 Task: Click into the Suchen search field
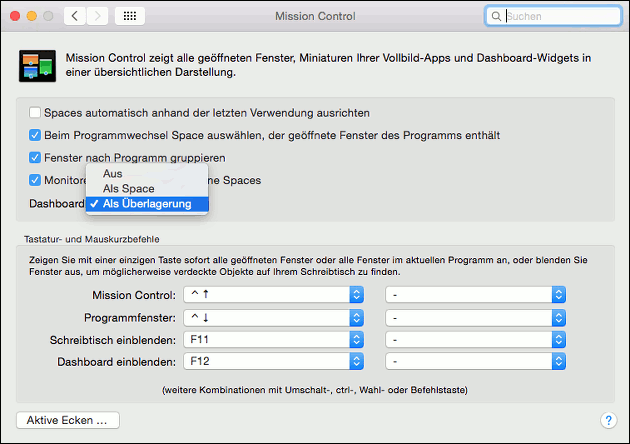553,16
